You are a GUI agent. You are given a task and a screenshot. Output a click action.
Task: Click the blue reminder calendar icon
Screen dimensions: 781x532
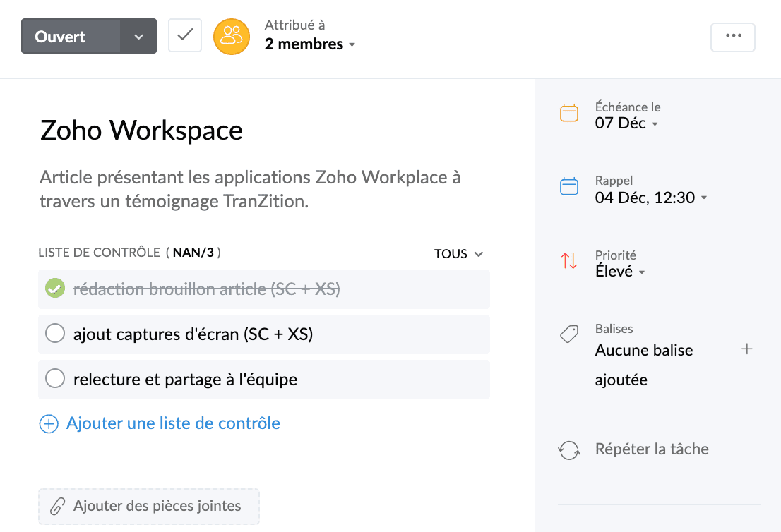[x=569, y=186]
